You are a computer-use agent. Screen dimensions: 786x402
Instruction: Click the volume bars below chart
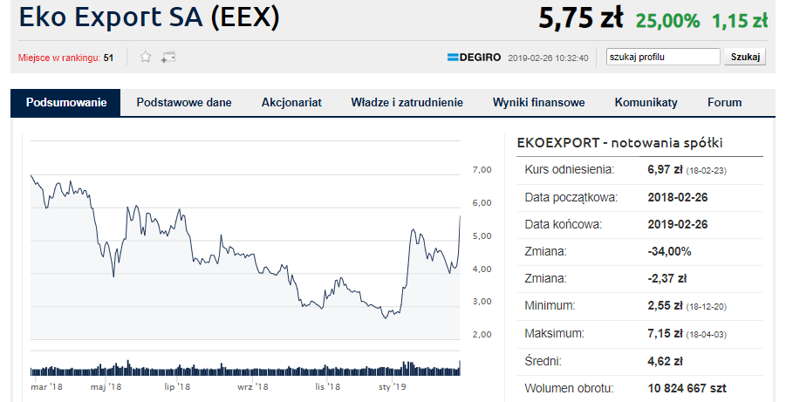tap(245, 369)
